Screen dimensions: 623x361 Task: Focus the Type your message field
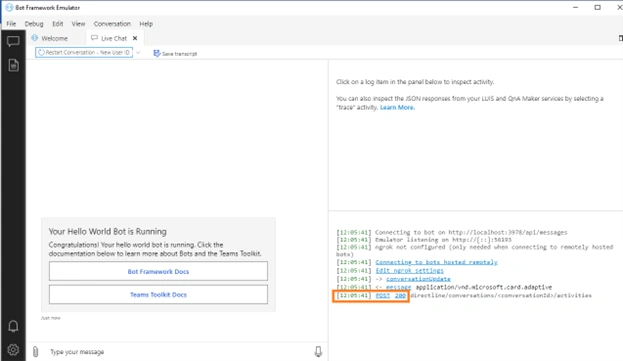click(179, 352)
